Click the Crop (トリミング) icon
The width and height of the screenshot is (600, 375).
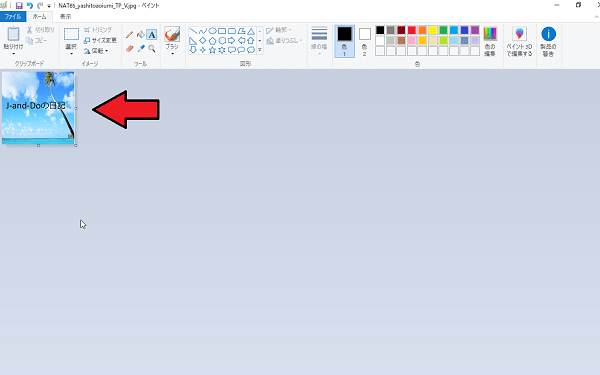[87, 30]
